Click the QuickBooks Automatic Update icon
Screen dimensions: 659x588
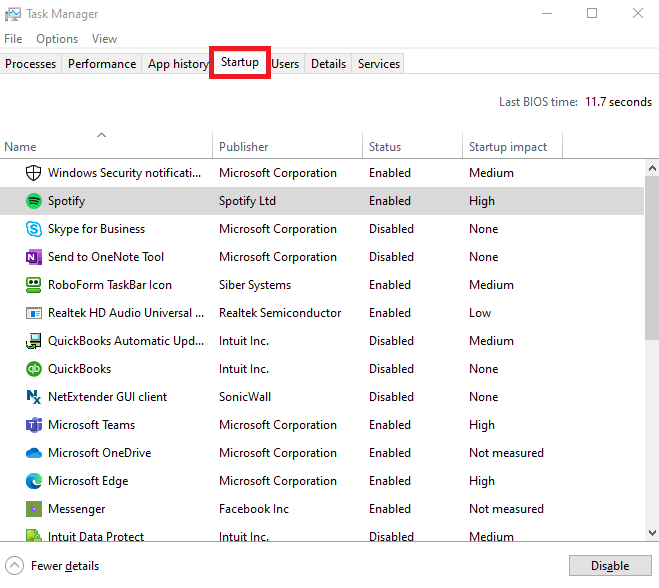click(x=34, y=341)
